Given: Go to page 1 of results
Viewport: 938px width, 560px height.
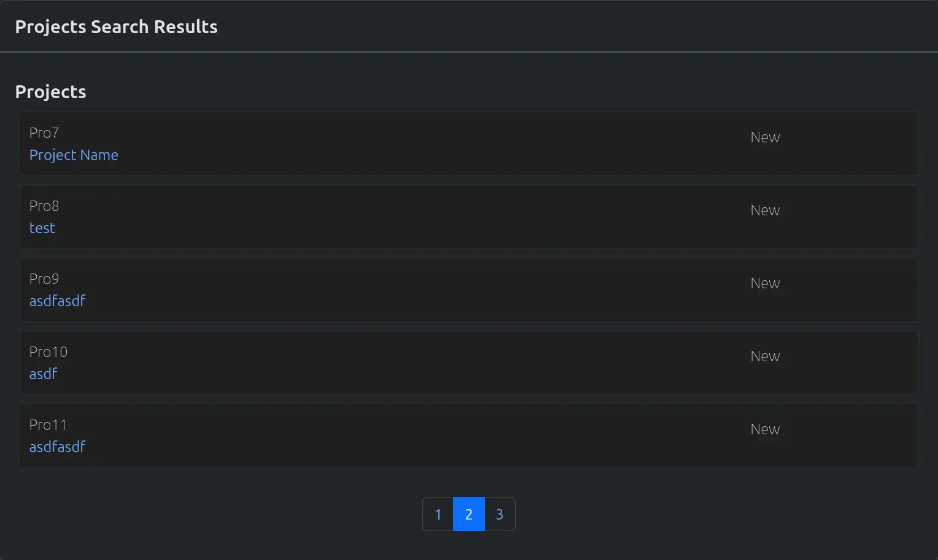Looking at the screenshot, I should (438, 514).
